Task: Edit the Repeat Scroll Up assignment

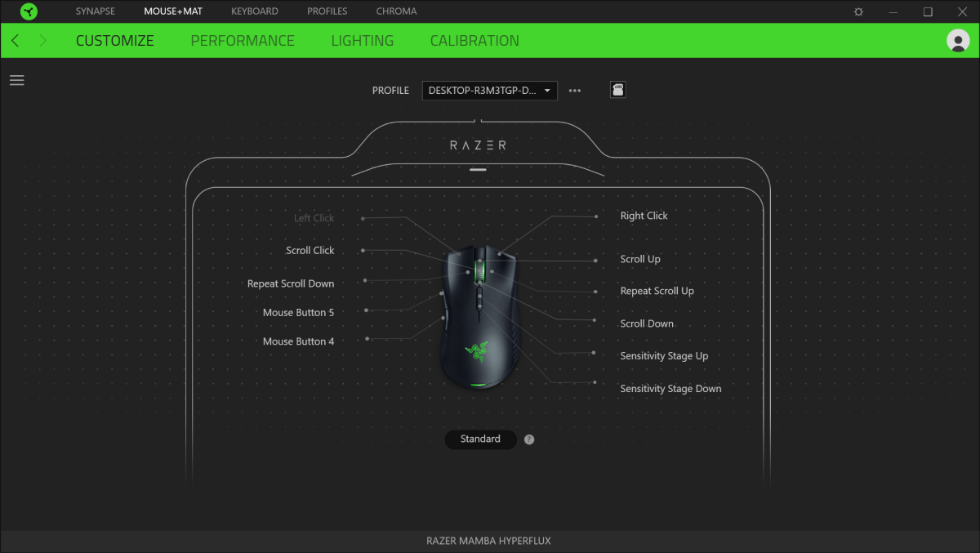Action: (657, 292)
